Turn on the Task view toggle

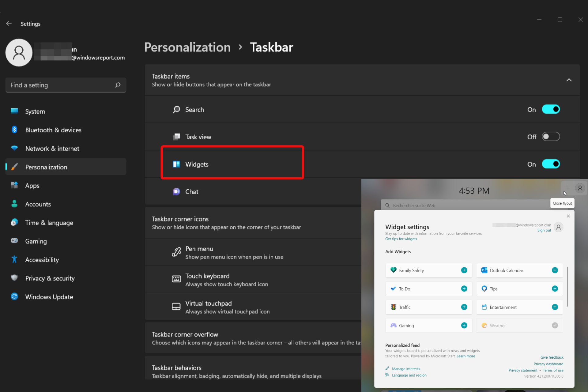tap(551, 137)
